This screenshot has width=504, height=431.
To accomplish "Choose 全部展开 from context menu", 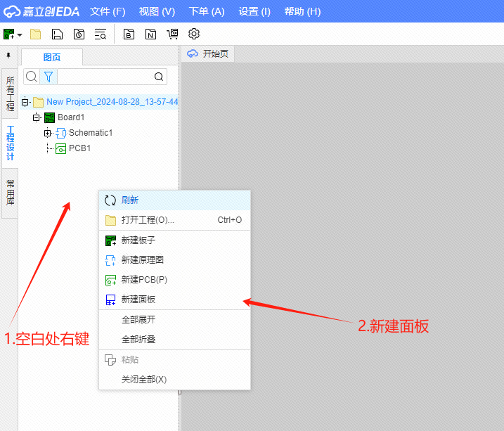I will (174, 320).
